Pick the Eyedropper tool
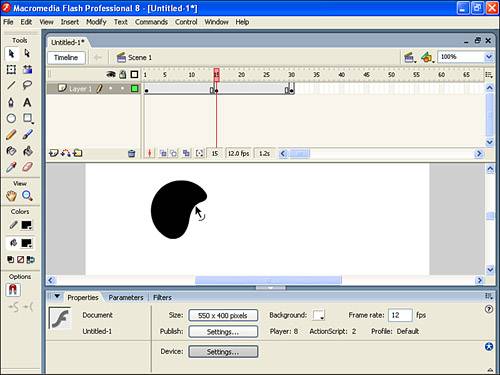This screenshot has width=500, height=375. pos(11,167)
